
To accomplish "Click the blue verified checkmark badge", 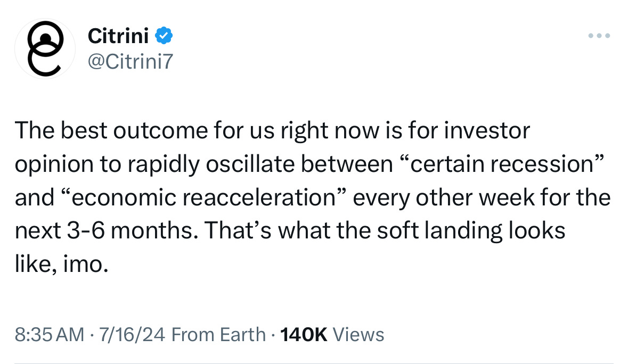I will (x=164, y=36).
